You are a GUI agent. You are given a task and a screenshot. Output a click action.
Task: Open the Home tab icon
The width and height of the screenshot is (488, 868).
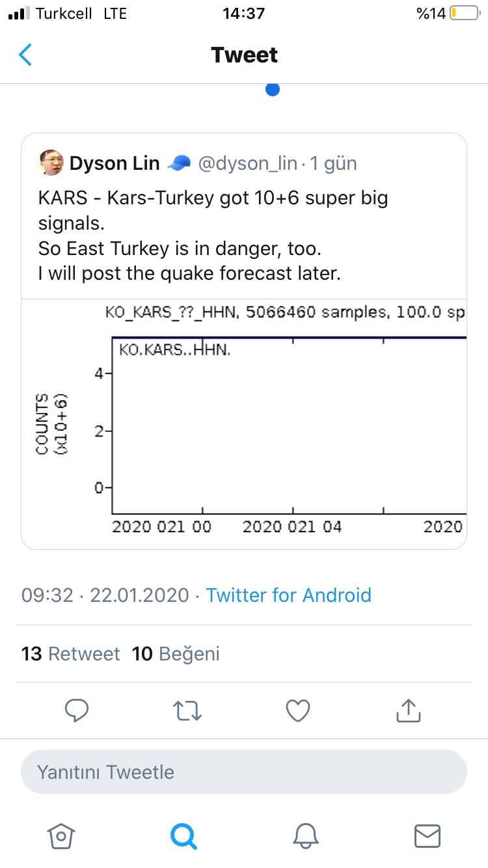pos(61,836)
